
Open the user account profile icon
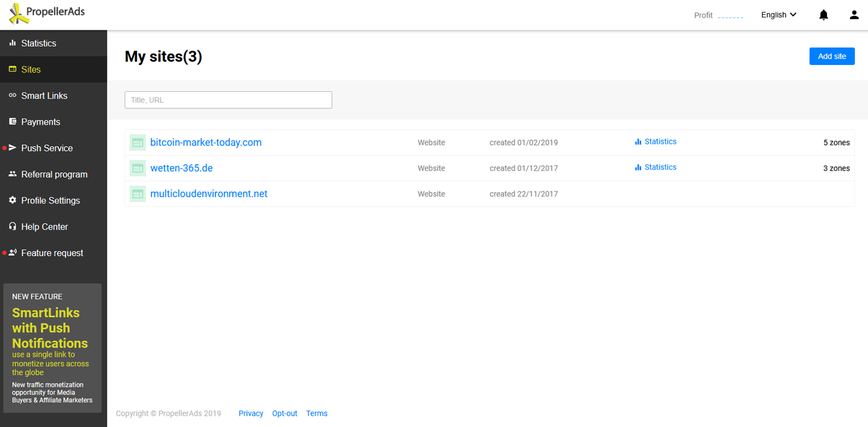coord(854,15)
